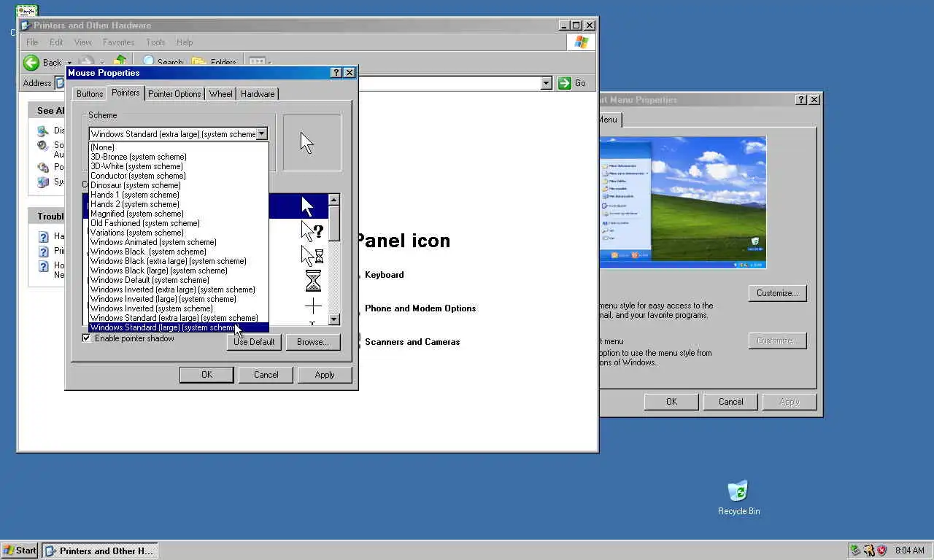The image size is (934, 560).
Task: Open the Keyboard control panel link
Action: pos(385,275)
